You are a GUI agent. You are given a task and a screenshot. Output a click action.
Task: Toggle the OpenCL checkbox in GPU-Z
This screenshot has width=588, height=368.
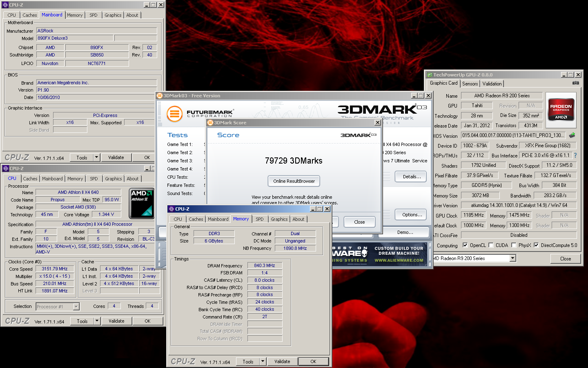pos(465,245)
